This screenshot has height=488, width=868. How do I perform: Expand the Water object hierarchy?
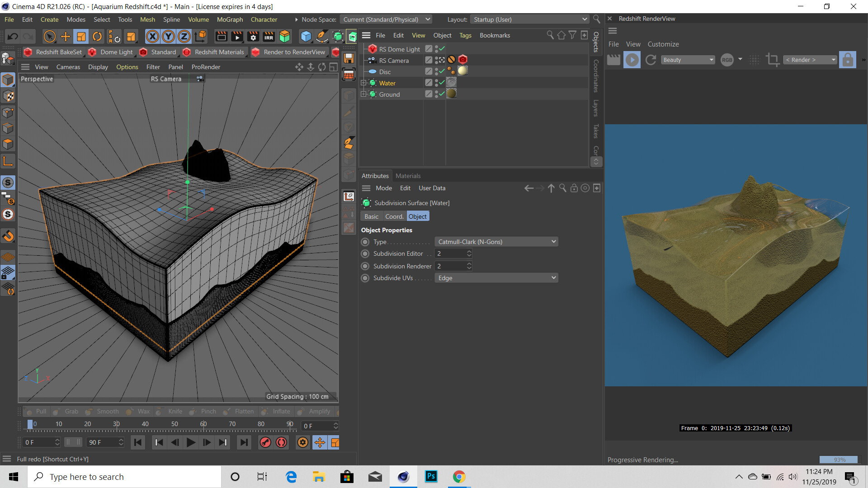[x=363, y=83]
